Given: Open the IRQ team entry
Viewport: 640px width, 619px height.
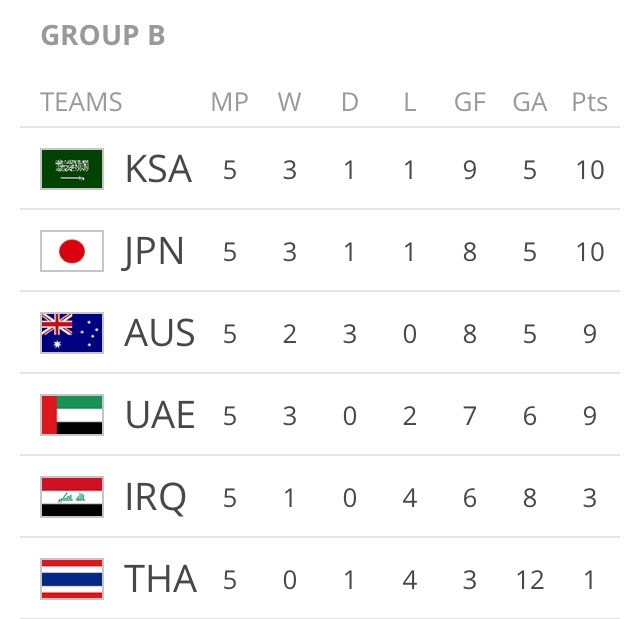Looking at the screenshot, I should click(156, 497).
